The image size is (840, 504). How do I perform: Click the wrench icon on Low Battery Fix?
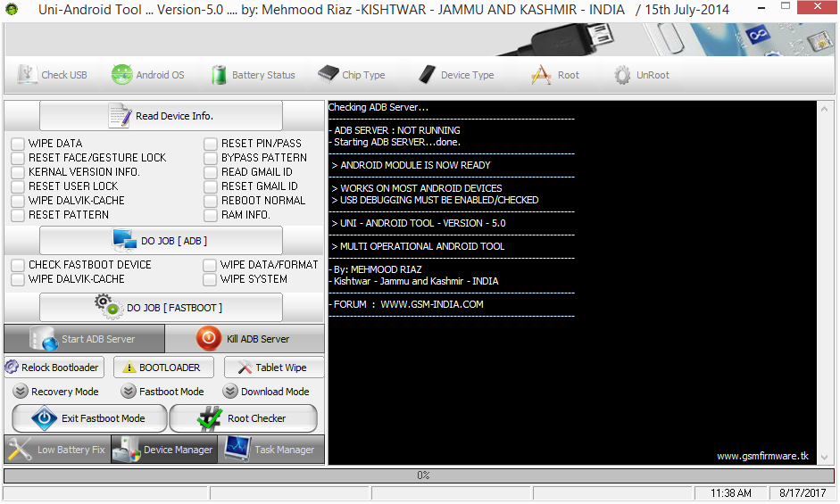(20, 450)
